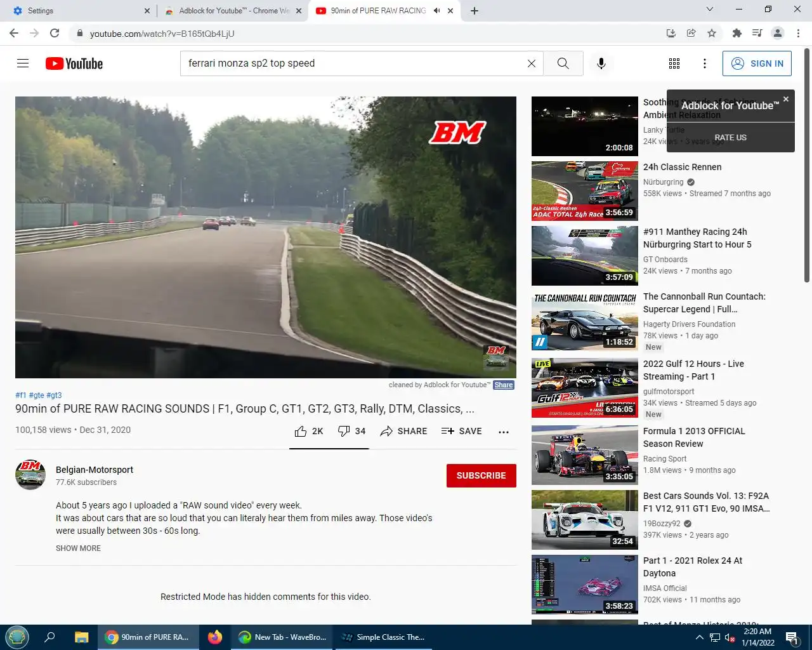Image resolution: width=812 pixels, height=650 pixels.
Task: Switch to New Tab - WaveBrowser taskbar item
Action: pyautogui.click(x=282, y=637)
